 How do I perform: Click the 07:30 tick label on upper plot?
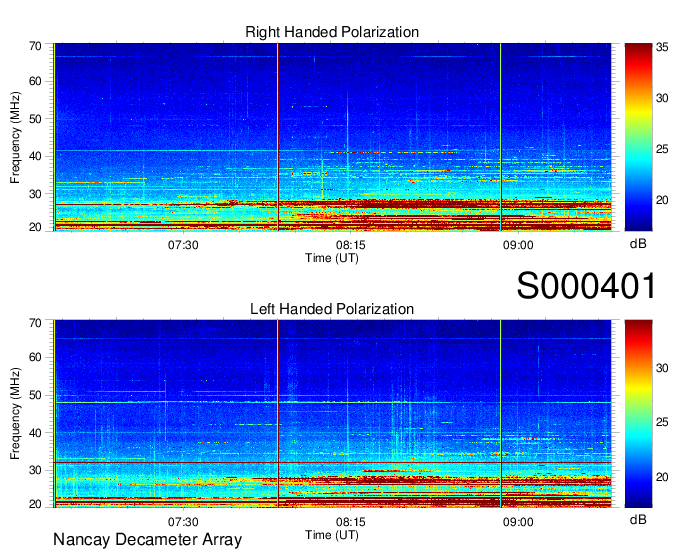pyautogui.click(x=183, y=245)
